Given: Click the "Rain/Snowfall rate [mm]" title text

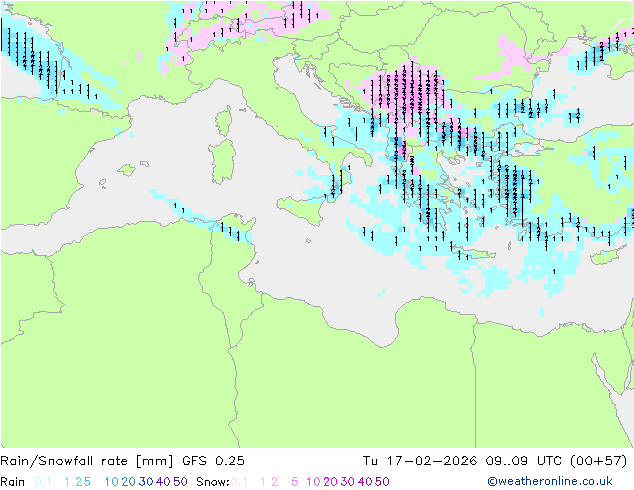Looking at the screenshot, I should (87, 461).
